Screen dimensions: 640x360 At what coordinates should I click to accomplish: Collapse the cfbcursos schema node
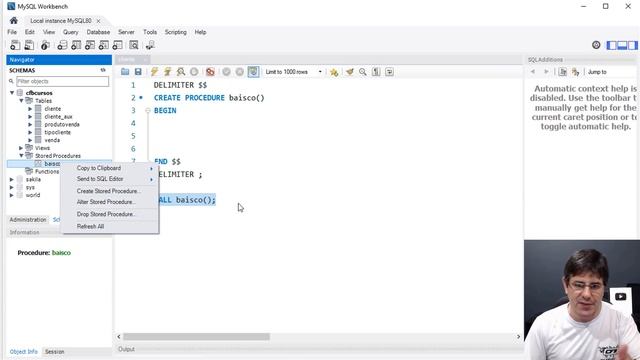12,93
